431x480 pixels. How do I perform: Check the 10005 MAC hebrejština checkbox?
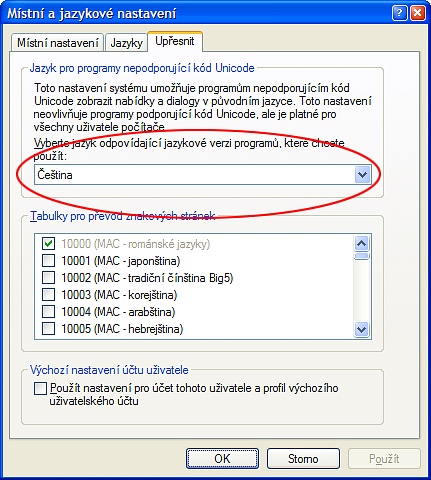[x=48, y=329]
